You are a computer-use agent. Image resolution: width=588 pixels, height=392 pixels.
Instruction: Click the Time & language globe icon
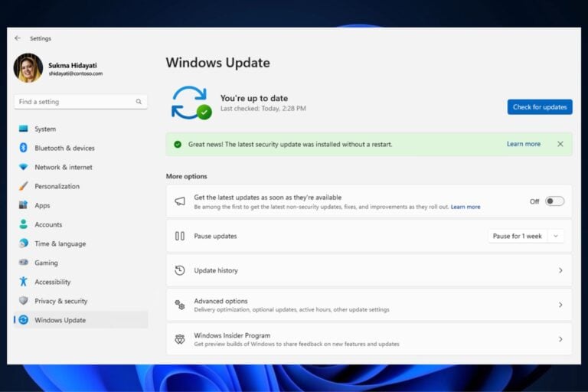[x=23, y=243]
